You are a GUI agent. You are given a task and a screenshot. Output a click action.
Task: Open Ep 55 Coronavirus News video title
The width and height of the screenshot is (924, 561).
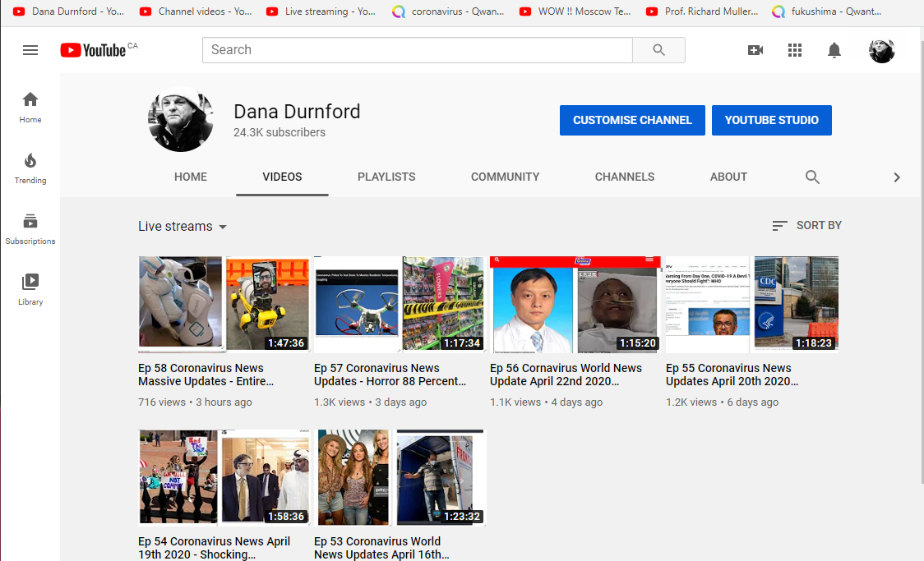732,375
